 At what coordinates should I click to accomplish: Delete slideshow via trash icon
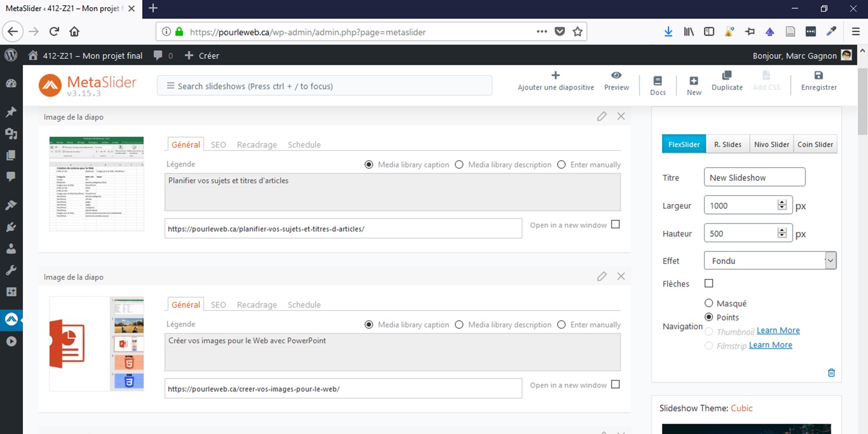pos(831,373)
